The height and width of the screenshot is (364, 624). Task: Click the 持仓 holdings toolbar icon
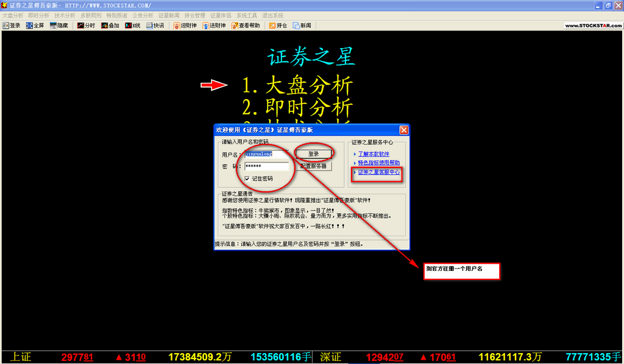click(278, 26)
